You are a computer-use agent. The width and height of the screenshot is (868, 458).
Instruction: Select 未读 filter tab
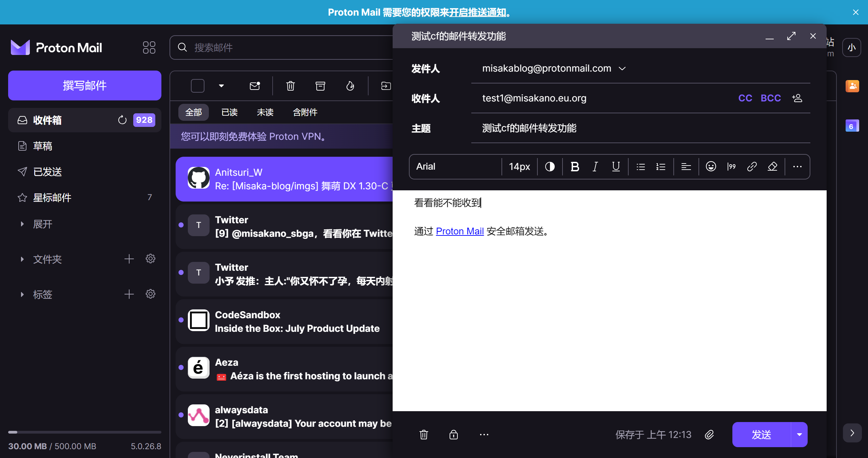pyautogui.click(x=265, y=112)
